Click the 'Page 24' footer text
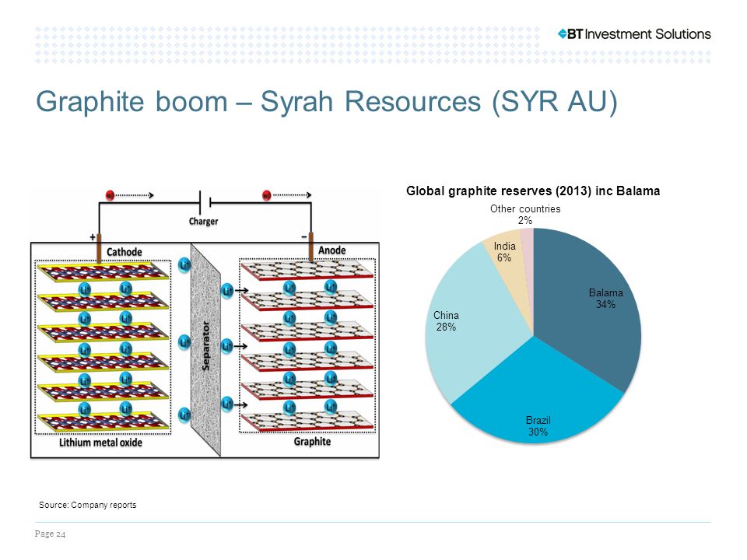The image size is (747, 560). click(x=50, y=534)
